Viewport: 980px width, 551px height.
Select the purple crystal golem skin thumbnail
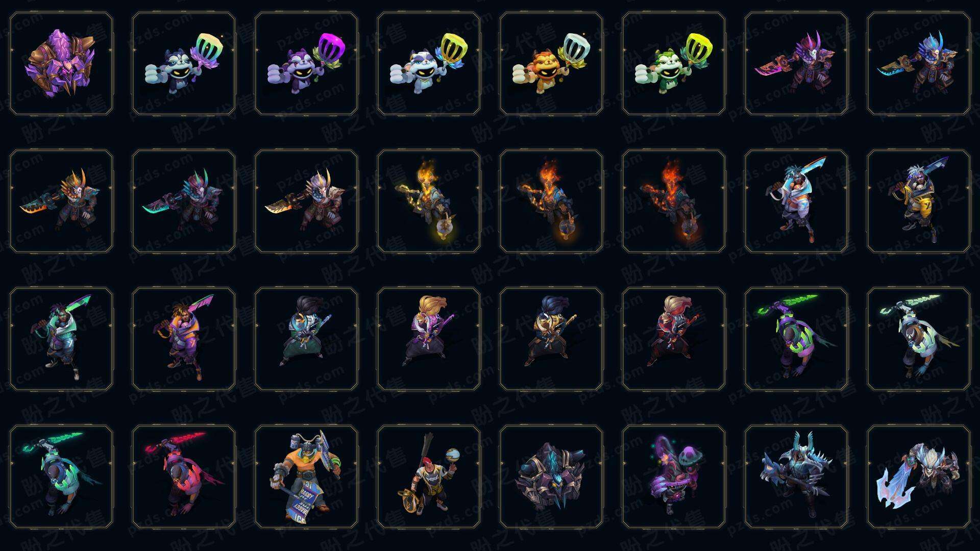61,64
